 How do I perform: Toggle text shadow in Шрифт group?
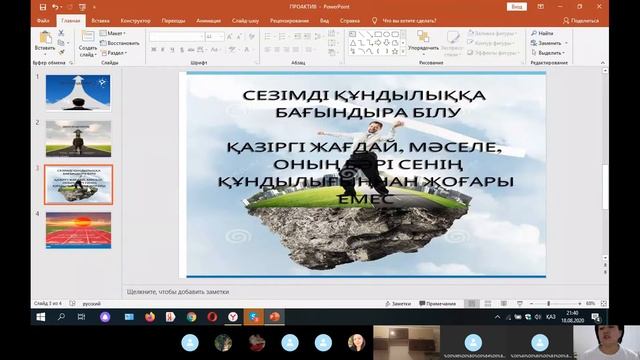click(x=182, y=50)
